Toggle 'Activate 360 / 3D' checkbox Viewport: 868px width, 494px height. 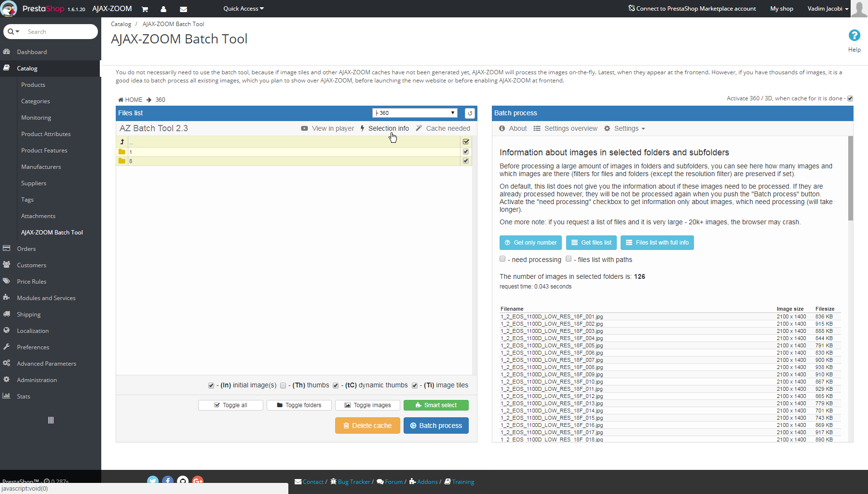[x=850, y=98]
